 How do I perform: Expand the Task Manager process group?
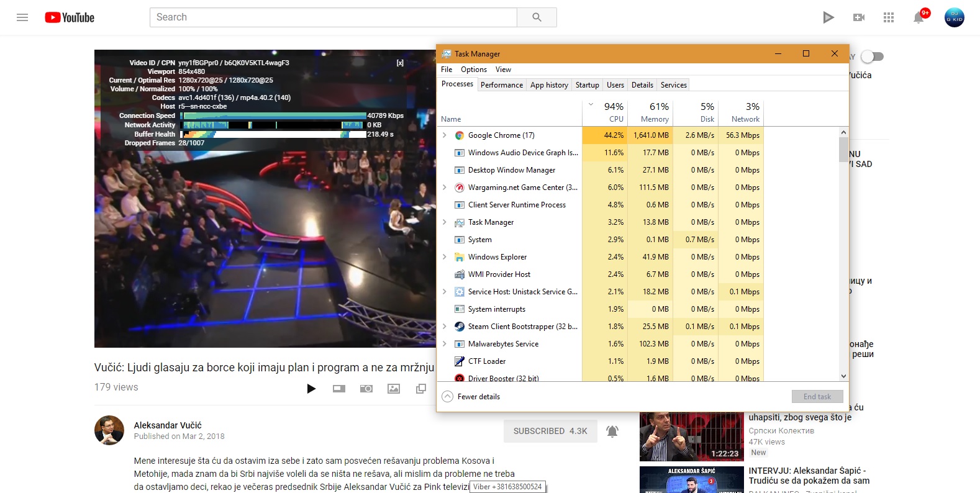pyautogui.click(x=445, y=222)
